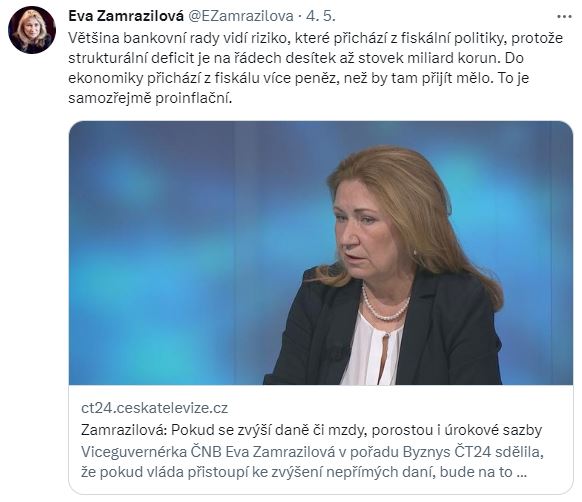Click the @EZamrazilova handle
582x502 pixels.
pyautogui.click(x=241, y=16)
